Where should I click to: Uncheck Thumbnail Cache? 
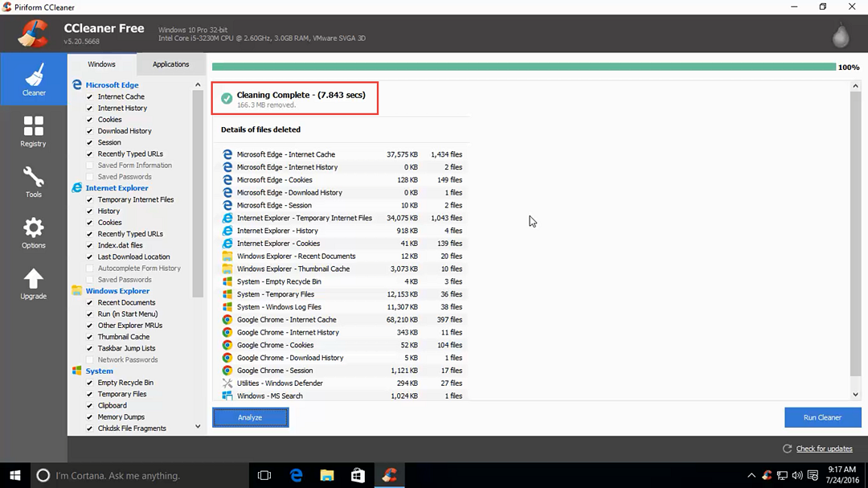pos(90,337)
